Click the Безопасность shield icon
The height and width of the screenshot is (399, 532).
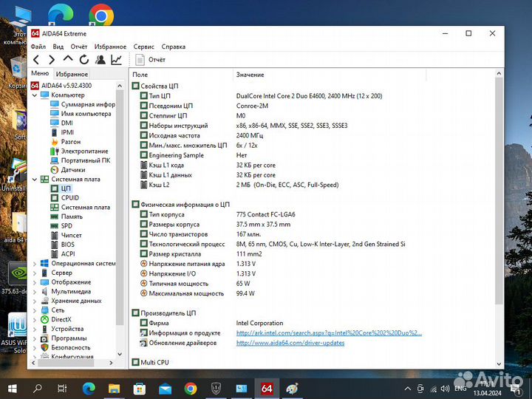(x=44, y=347)
